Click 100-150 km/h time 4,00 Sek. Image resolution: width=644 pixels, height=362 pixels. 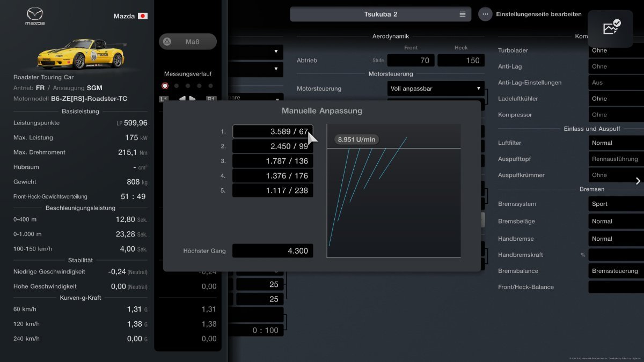tap(134, 249)
